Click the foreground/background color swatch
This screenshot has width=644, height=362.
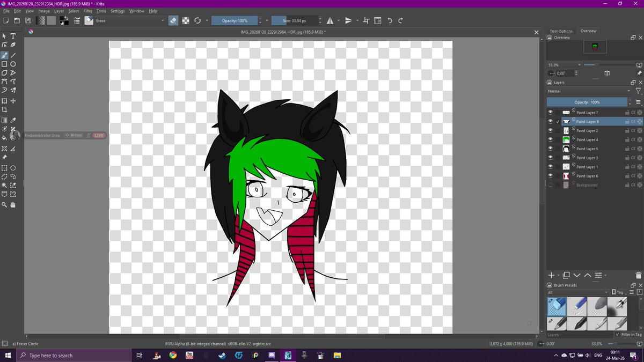coord(64,20)
